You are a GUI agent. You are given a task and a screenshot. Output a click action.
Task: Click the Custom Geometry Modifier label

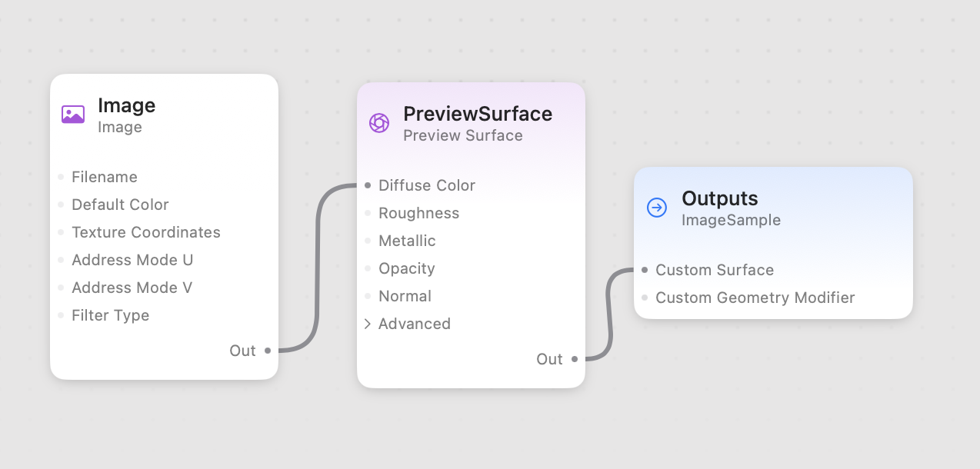[755, 298]
